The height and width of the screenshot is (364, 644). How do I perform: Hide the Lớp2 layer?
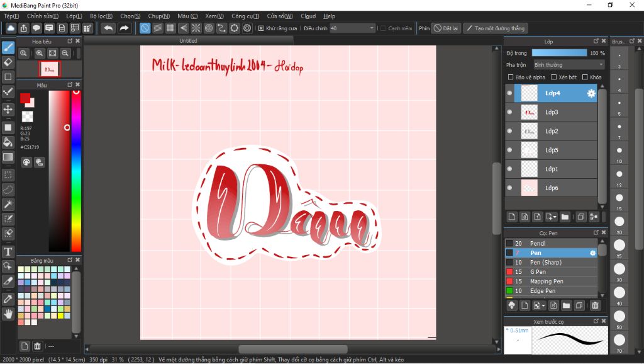click(x=509, y=131)
